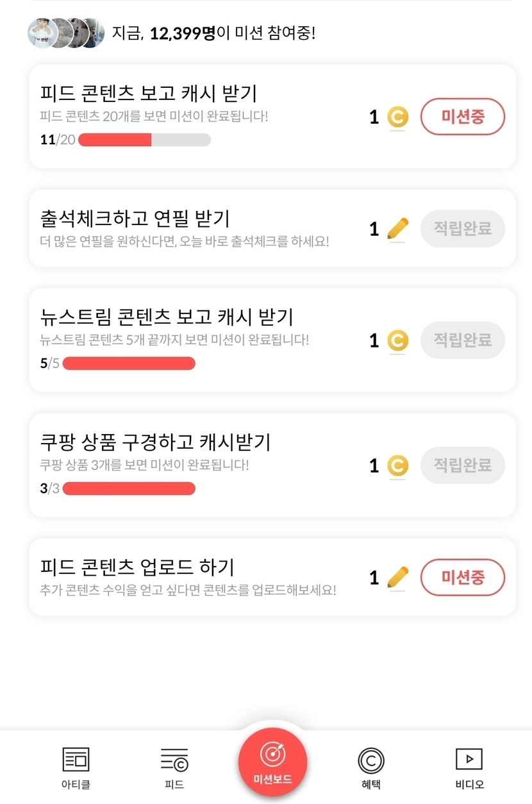Tap the coin icon for 뉴스트림 콘텐츠 mission
This screenshot has height=804, width=532.
tap(397, 340)
